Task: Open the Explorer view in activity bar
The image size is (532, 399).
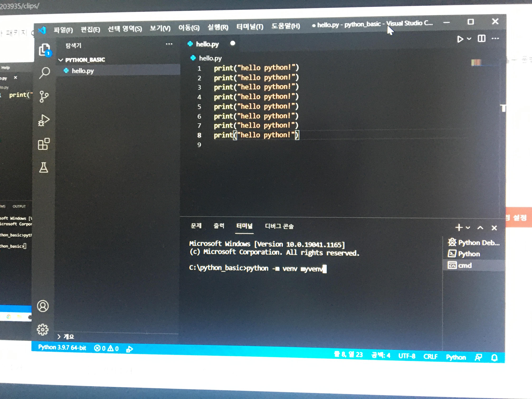Action: (44, 50)
